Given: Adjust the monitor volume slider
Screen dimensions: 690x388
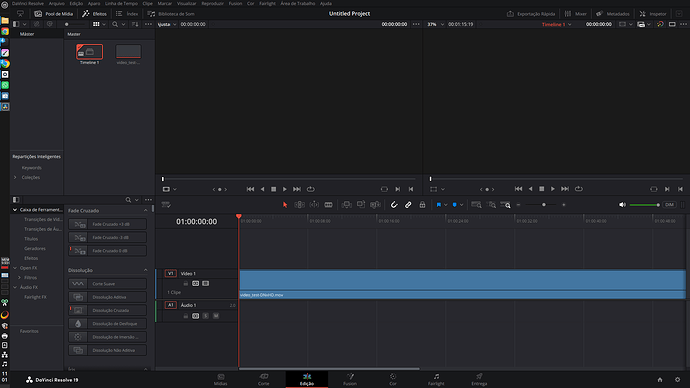Looking at the screenshot, I should click(645, 205).
